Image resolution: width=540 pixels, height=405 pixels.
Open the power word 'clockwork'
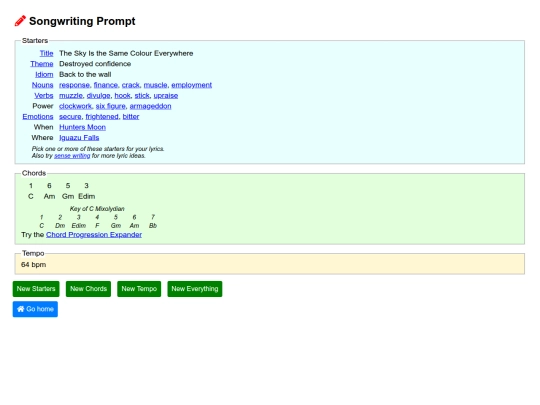coord(75,106)
